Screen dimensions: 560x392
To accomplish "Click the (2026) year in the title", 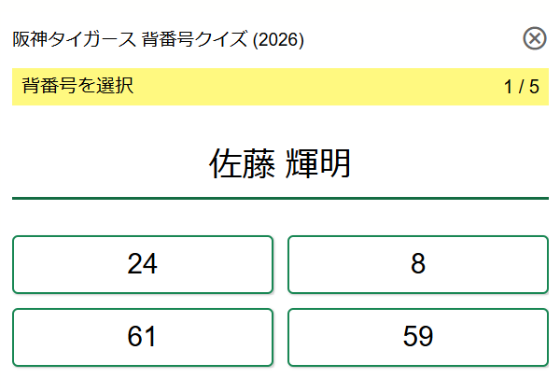I will point(278,39).
